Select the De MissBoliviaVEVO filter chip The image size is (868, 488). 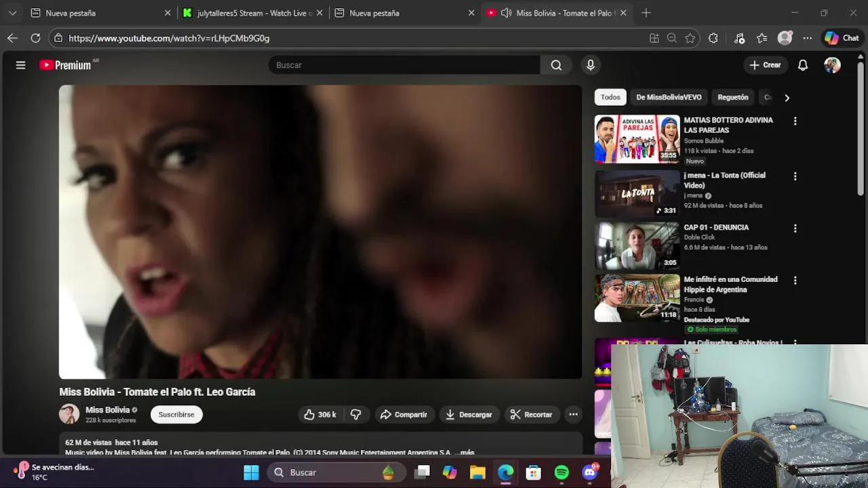coord(669,98)
